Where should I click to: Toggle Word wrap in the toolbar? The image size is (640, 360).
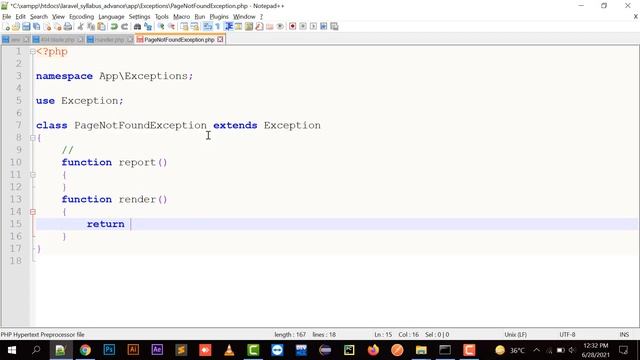tap(207, 27)
